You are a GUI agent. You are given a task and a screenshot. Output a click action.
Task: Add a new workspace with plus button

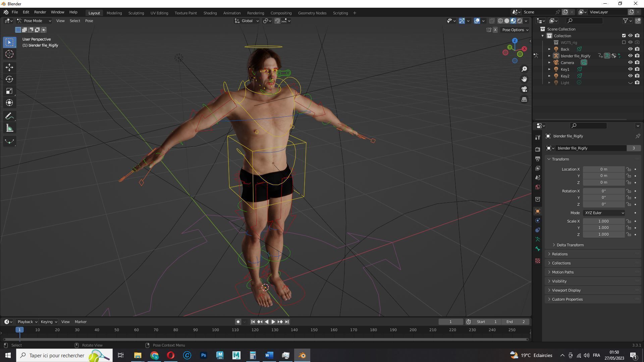(355, 13)
